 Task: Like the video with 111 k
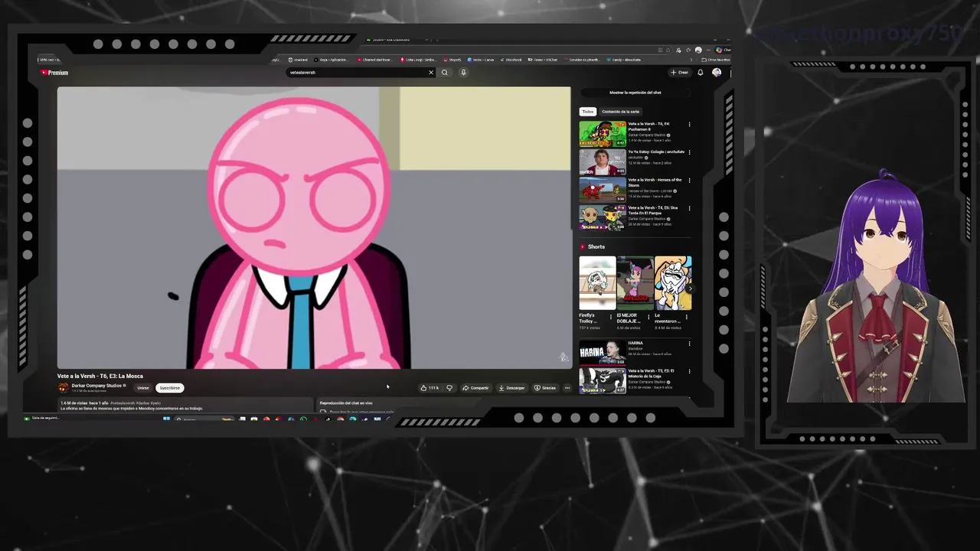coord(429,388)
